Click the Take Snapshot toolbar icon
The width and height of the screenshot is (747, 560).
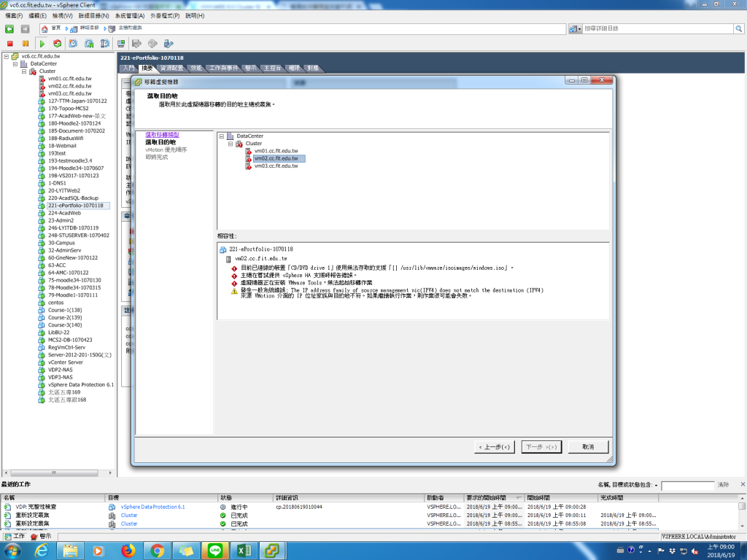pyautogui.click(x=73, y=44)
